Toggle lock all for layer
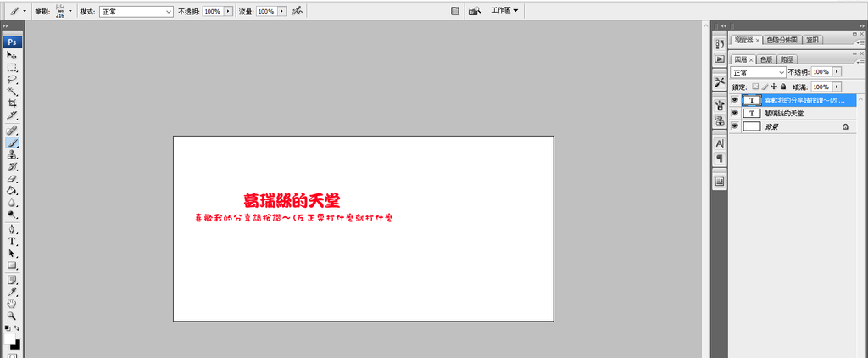 [782, 87]
